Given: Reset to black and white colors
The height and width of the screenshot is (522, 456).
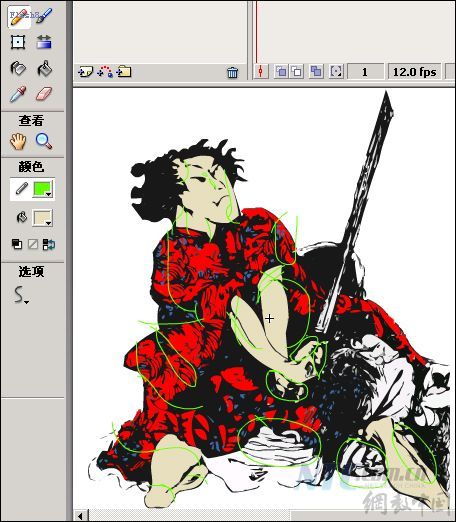Looking at the screenshot, I should click(x=17, y=244).
